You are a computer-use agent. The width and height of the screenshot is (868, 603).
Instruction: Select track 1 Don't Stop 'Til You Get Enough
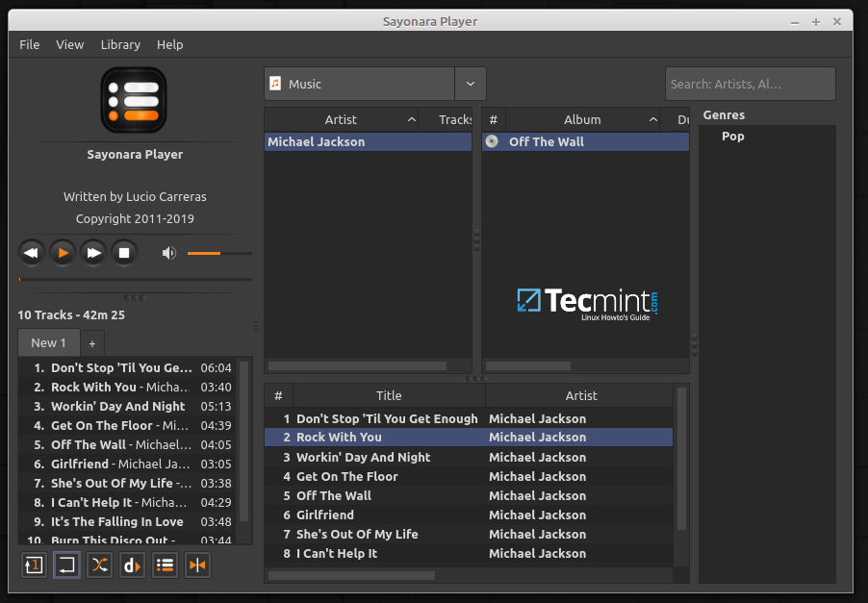tap(469, 418)
